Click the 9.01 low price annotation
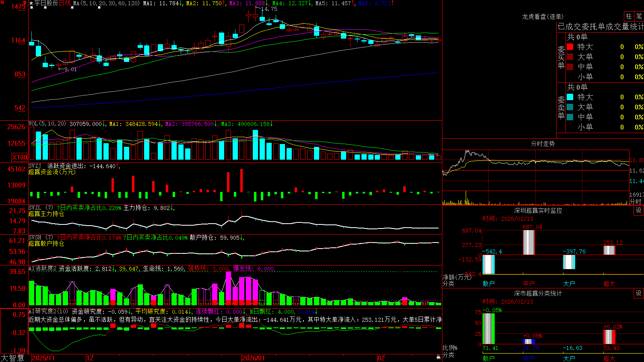This screenshot has height=362, width=644. (x=71, y=69)
